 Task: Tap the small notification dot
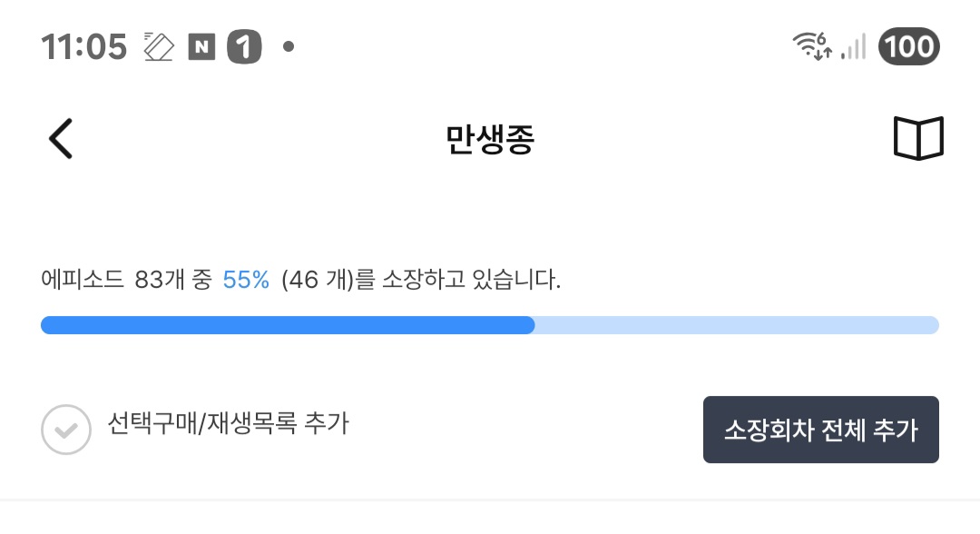[289, 46]
